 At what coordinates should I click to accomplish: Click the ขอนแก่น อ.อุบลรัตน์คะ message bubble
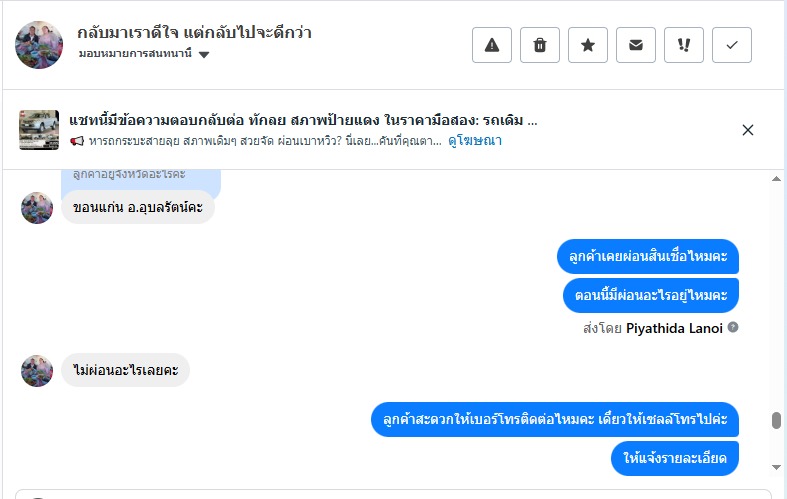click(138, 207)
